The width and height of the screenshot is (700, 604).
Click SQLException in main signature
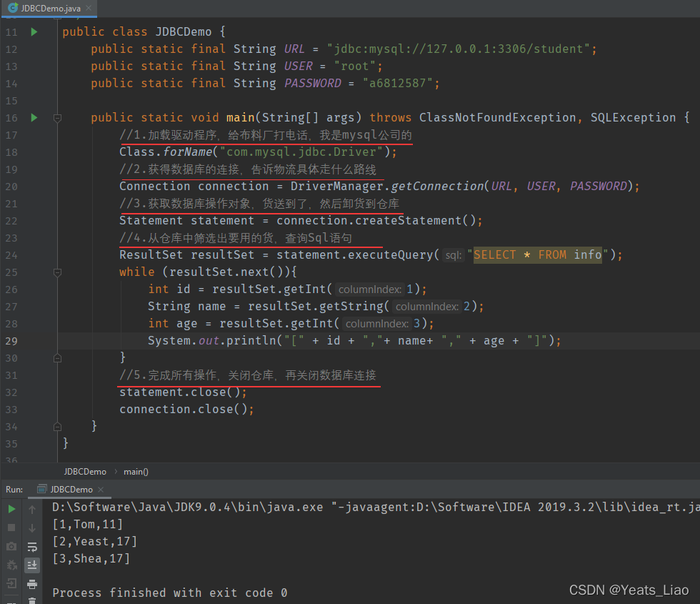point(633,117)
